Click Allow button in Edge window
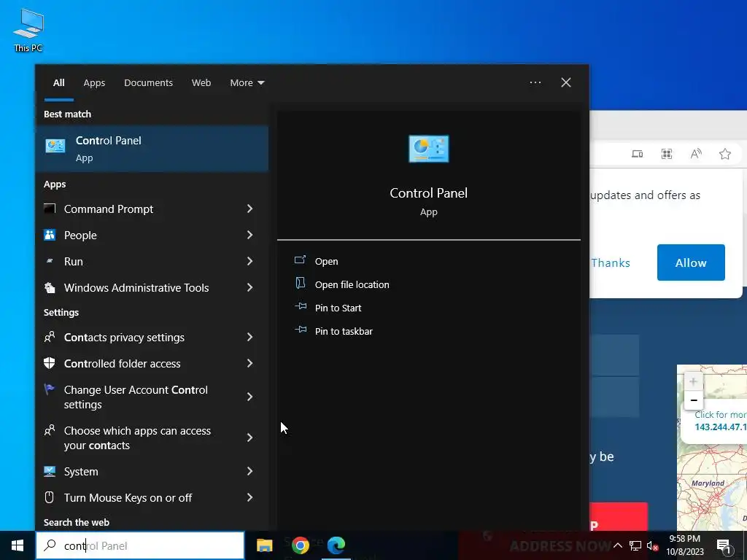 click(691, 262)
